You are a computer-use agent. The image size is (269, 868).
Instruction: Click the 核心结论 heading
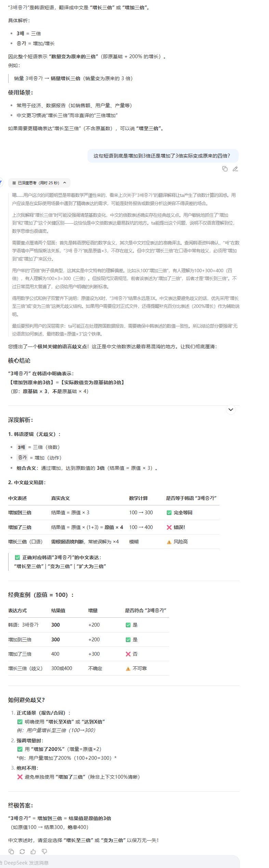coord(19,361)
